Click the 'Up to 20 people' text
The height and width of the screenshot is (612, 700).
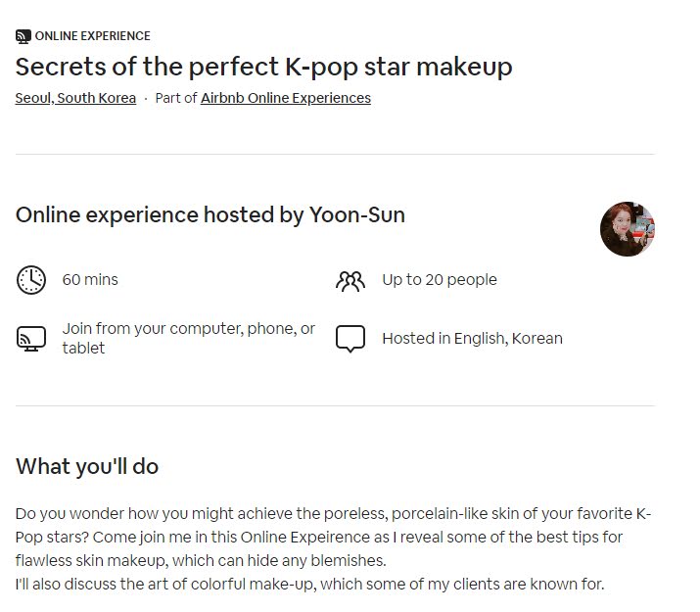click(x=440, y=280)
